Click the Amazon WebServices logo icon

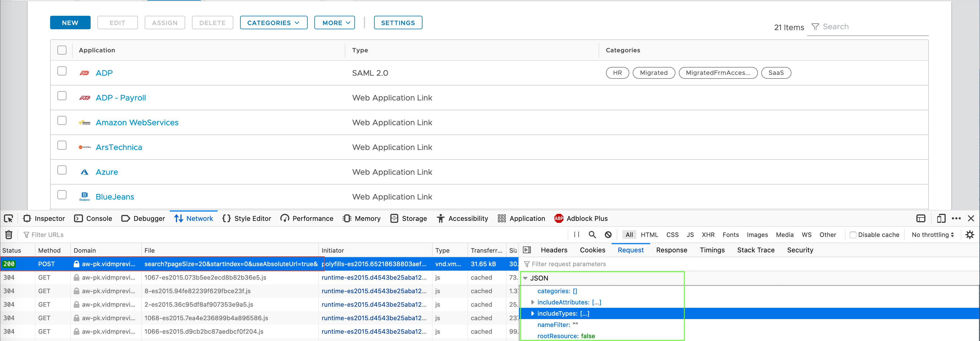[84, 122]
